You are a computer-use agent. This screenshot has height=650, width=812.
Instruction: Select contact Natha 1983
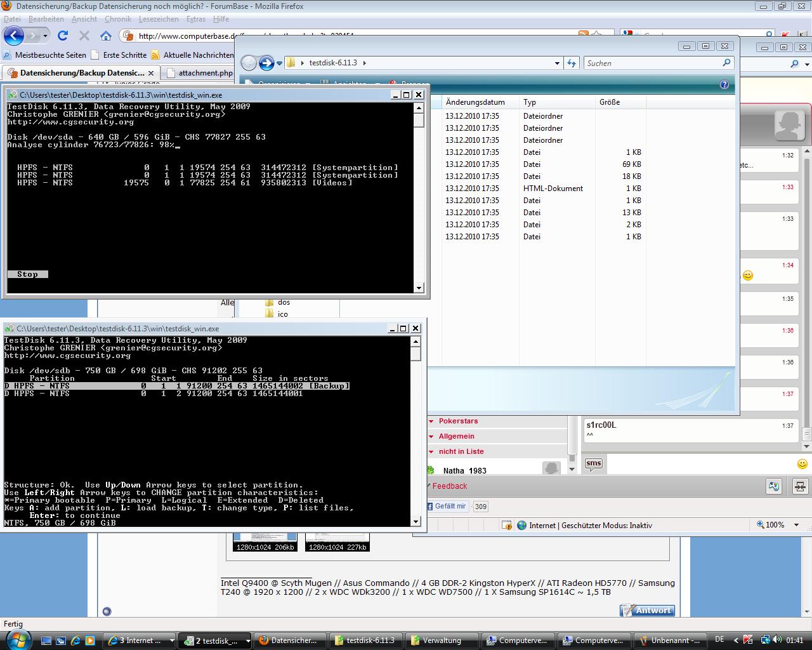click(465, 470)
